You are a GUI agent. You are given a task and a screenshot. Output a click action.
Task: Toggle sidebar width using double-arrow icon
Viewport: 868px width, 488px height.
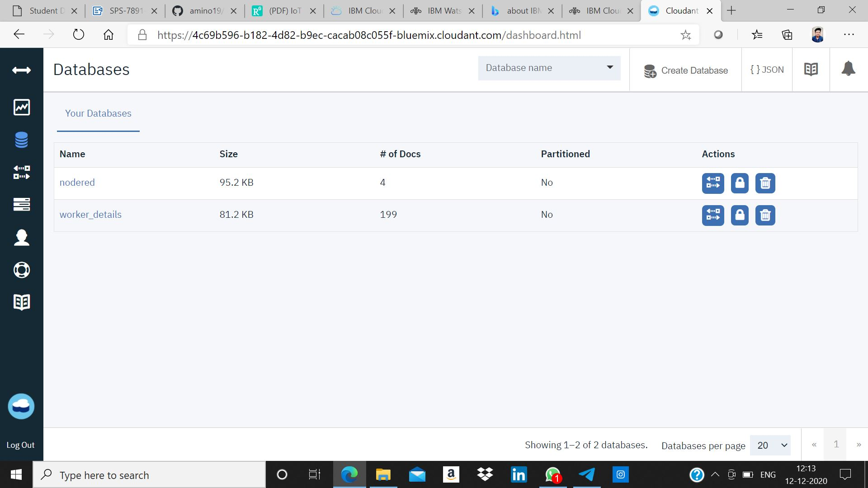(22, 70)
